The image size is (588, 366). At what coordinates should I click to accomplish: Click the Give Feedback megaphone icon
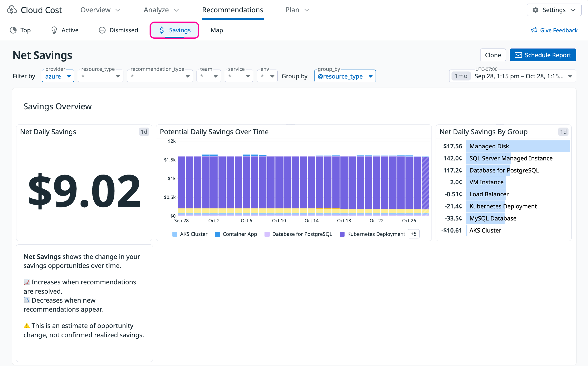534,30
